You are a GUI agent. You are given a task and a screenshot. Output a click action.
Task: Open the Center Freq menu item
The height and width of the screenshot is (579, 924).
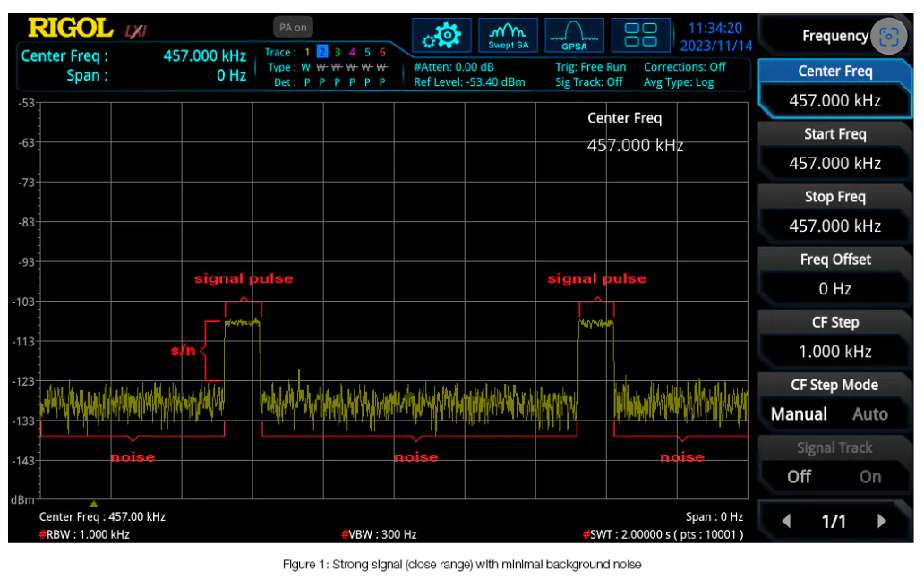(x=834, y=86)
